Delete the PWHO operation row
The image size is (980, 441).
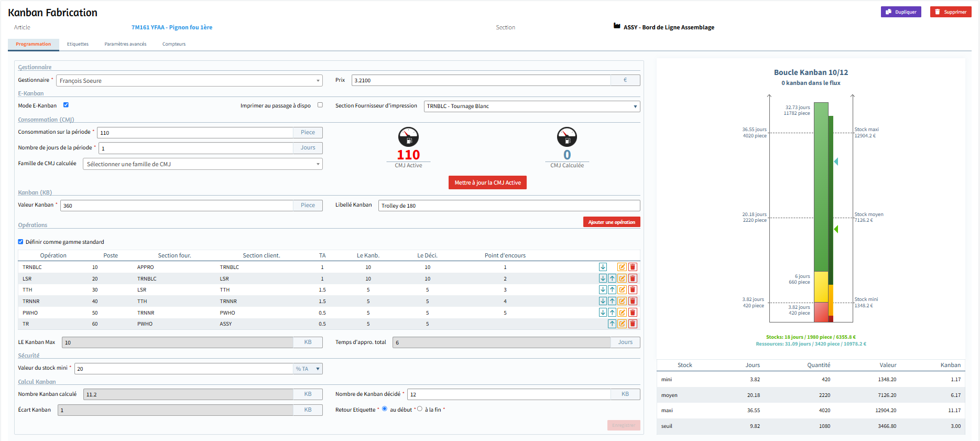tap(633, 313)
